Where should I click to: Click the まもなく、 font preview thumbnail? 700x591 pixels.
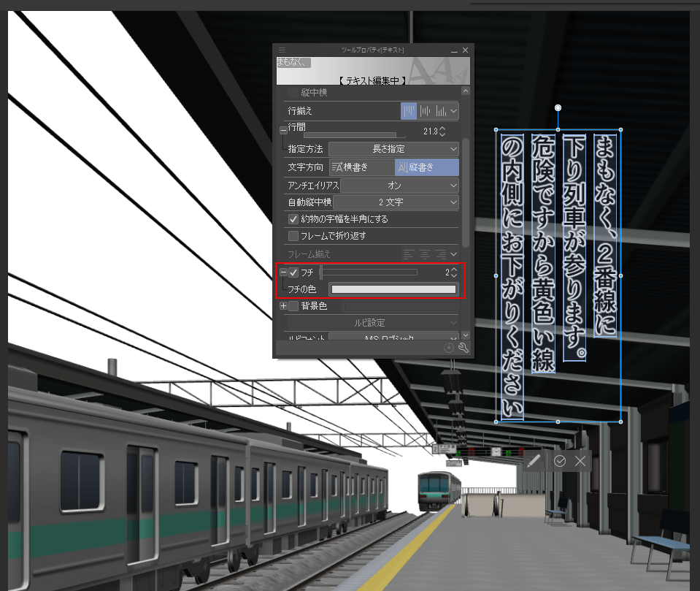pos(293,63)
